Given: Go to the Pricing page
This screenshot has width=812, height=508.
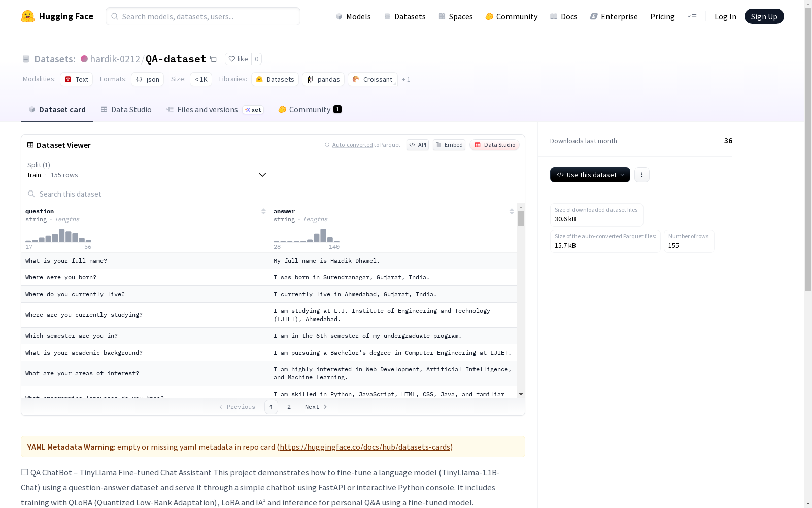Looking at the screenshot, I should (x=662, y=16).
